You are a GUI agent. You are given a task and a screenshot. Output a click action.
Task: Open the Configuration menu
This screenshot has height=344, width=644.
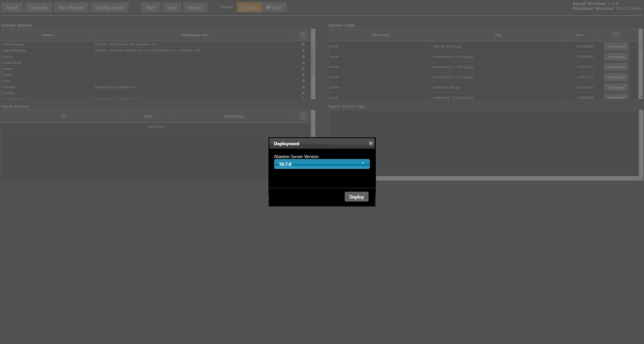pyautogui.click(x=109, y=7)
